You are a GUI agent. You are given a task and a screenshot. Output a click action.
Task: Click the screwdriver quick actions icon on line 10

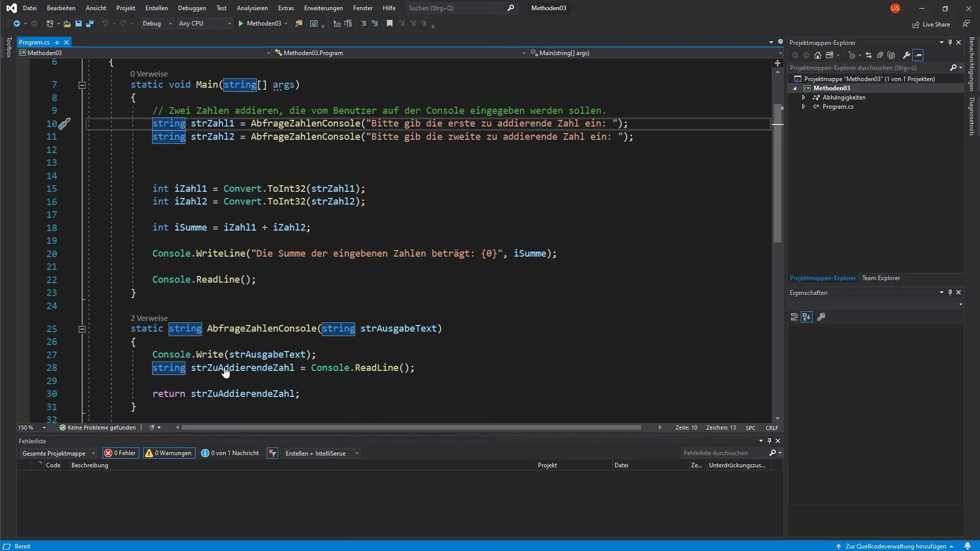[64, 123]
